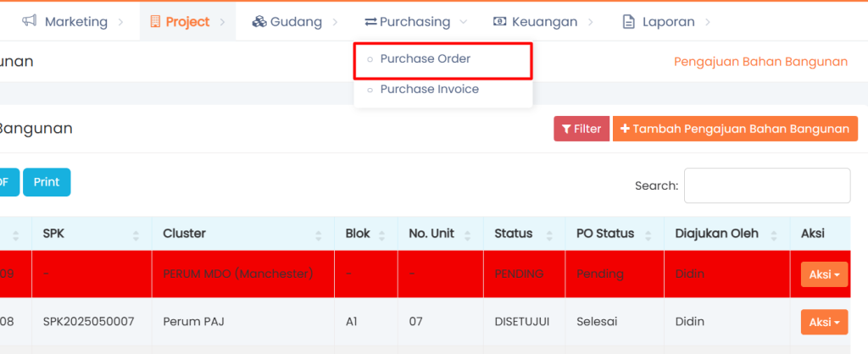Collapse the Purchasing menu chevron
868x354 pixels.
[462, 21]
